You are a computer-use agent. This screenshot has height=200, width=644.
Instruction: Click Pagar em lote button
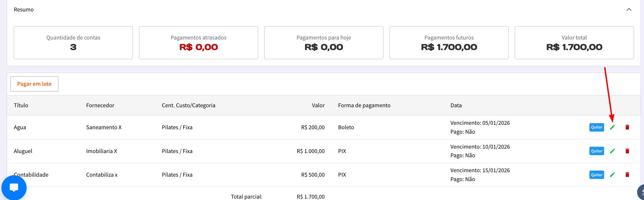pyautogui.click(x=34, y=84)
